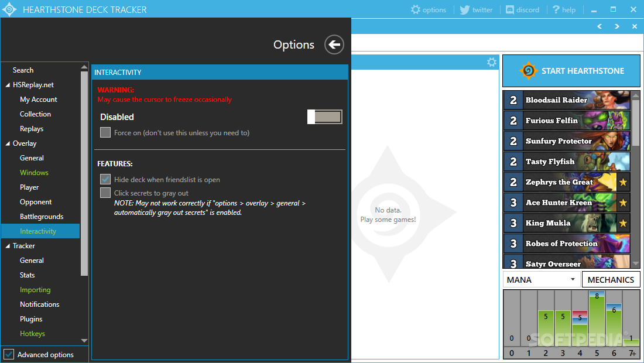Click the Zephrys the Great legendary star
The height and width of the screenshot is (363, 644).
point(623,182)
